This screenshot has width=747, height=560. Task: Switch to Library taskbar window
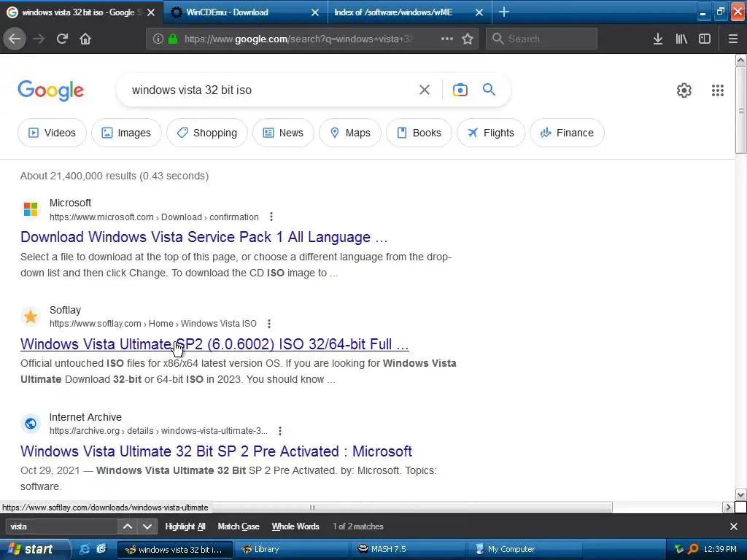290,549
